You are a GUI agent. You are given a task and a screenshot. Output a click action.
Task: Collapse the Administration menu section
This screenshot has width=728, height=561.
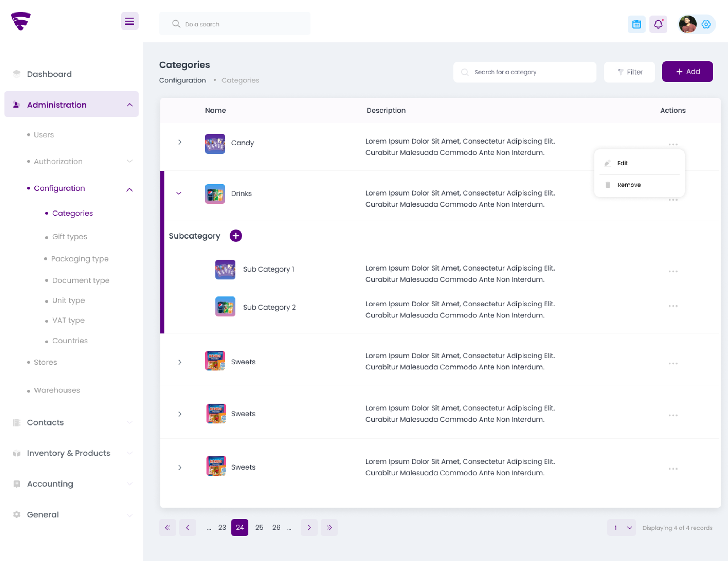point(129,105)
